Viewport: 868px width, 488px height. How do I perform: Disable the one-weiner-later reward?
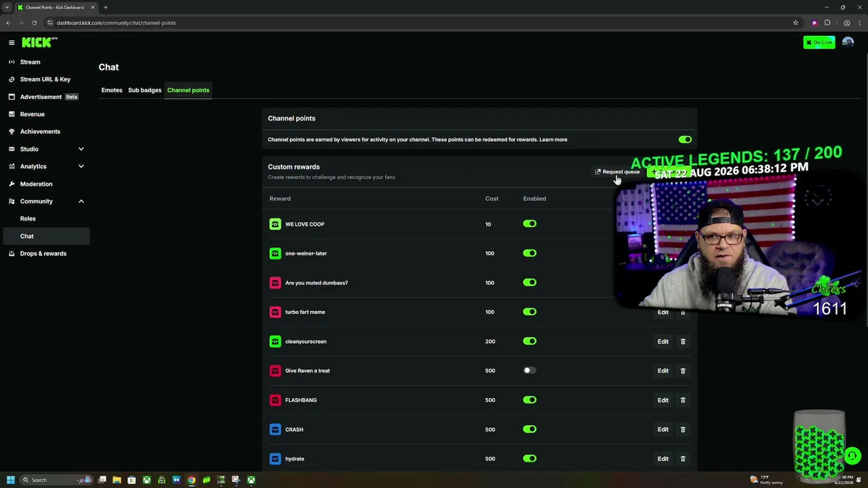click(x=530, y=253)
